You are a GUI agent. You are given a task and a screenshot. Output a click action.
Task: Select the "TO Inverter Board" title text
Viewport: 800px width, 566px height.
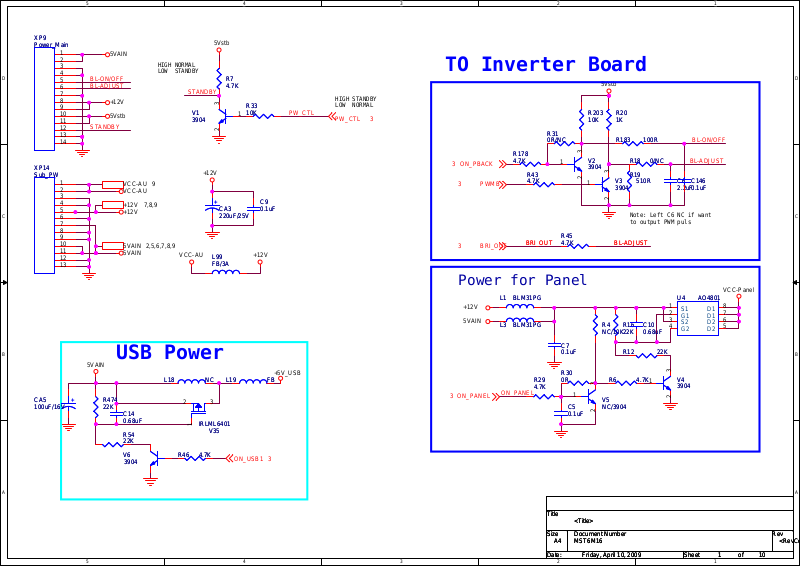point(545,65)
